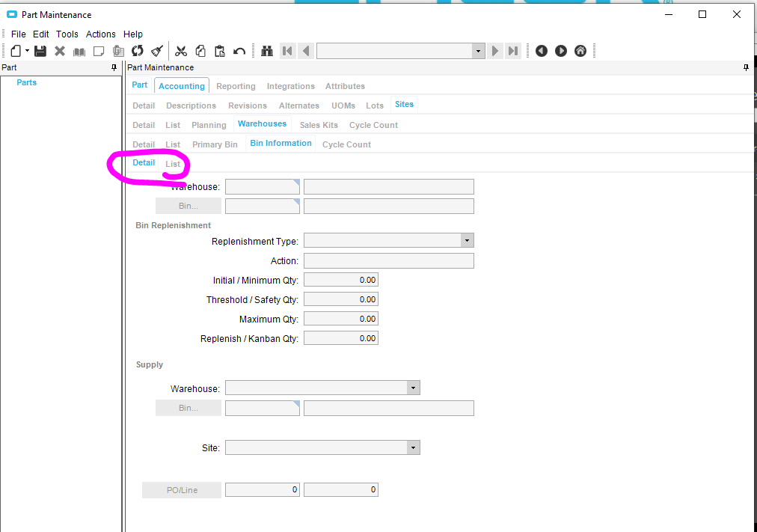Open the Lots tab

click(x=375, y=106)
